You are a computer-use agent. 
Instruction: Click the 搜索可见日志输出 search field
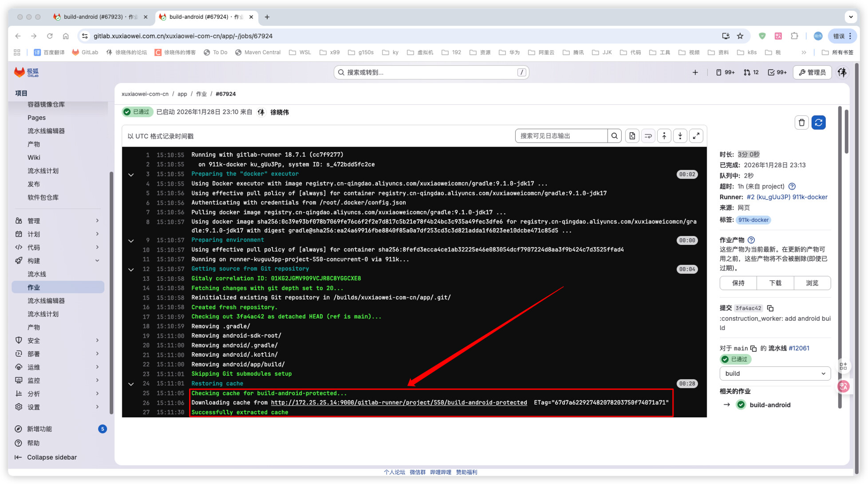[561, 136]
